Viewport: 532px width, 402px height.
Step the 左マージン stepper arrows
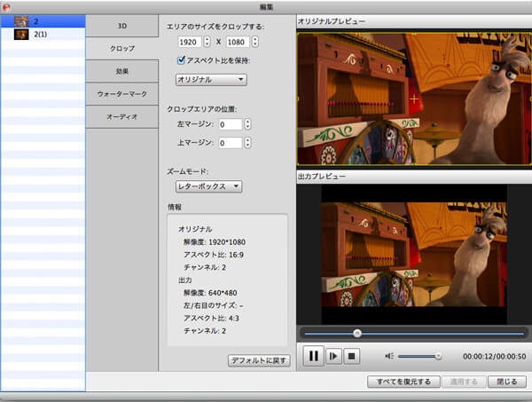pyautogui.click(x=247, y=124)
